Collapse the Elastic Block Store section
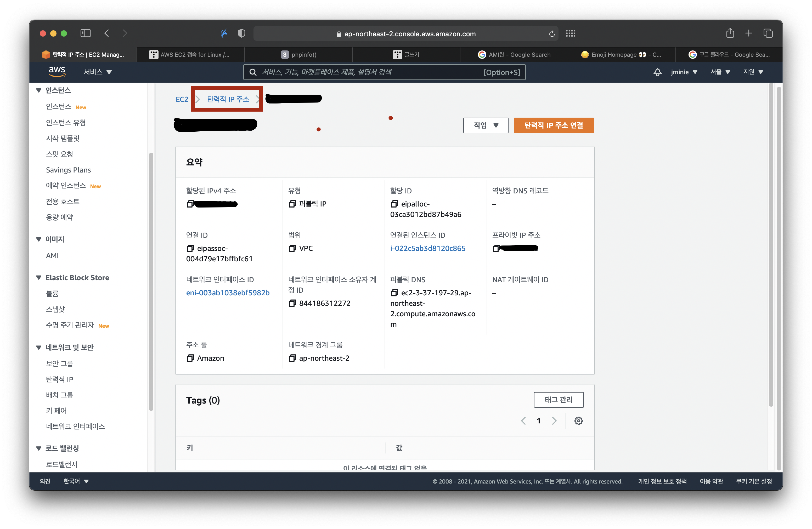The width and height of the screenshot is (812, 529). point(38,278)
